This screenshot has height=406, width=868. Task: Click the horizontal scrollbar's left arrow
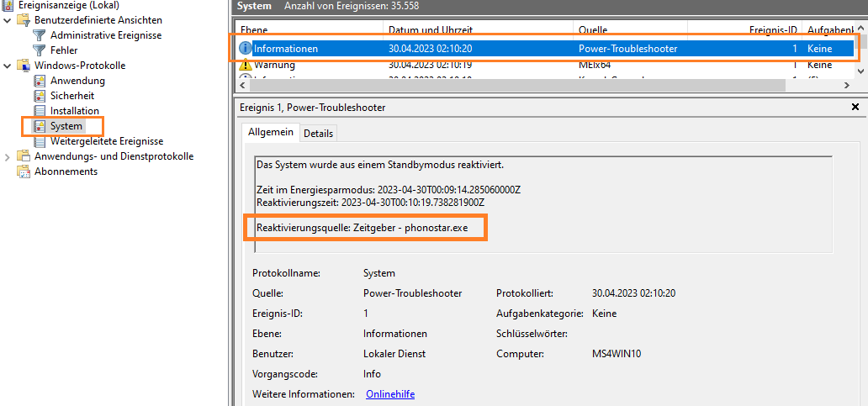tap(242, 85)
